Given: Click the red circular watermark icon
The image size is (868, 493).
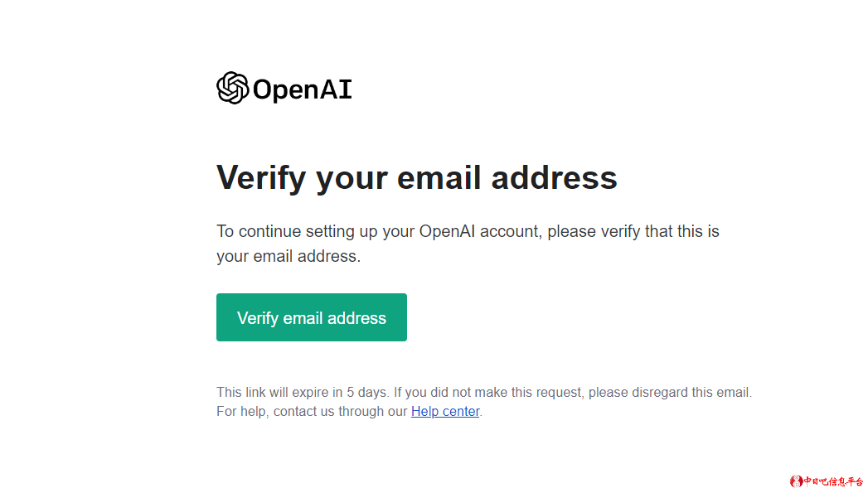Looking at the screenshot, I should click(x=796, y=481).
